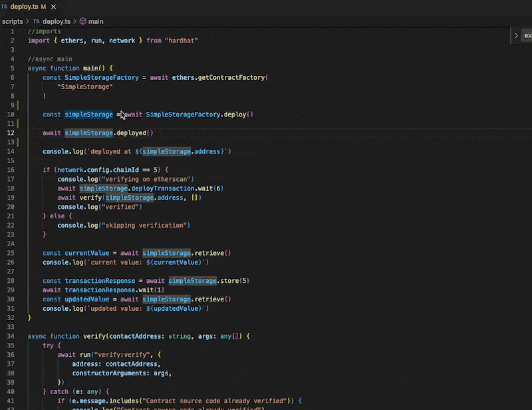Click getContractFactory method call
The height and width of the screenshot is (410, 532).
point(231,77)
